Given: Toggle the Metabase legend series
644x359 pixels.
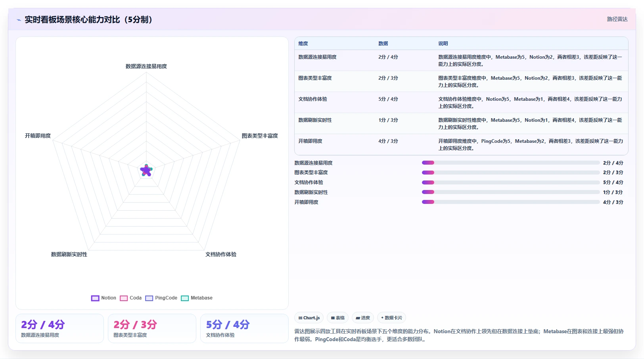Looking at the screenshot, I should tap(197, 298).
